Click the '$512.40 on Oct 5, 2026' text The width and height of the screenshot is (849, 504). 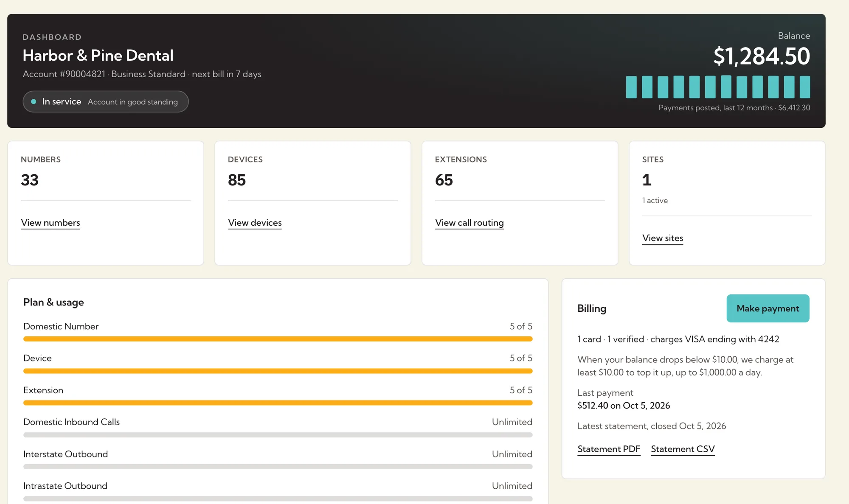624,406
